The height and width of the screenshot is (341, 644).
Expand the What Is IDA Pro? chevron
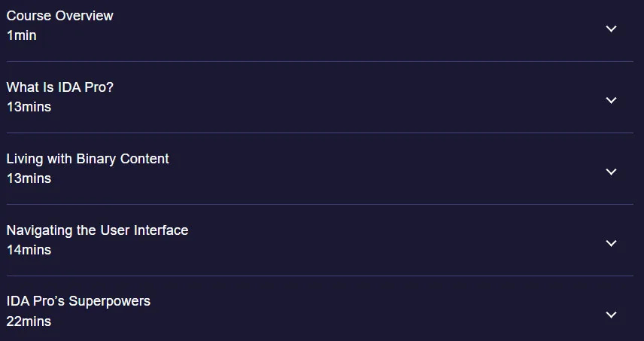pyautogui.click(x=611, y=100)
